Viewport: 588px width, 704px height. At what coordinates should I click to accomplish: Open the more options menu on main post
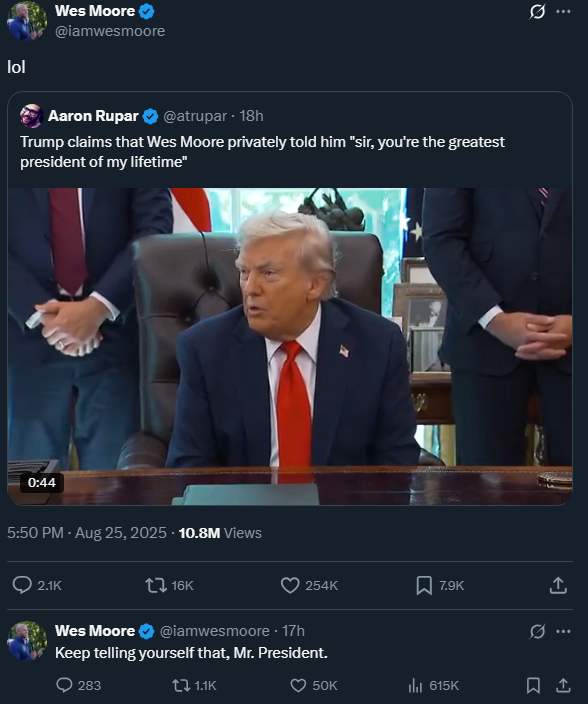[563, 12]
